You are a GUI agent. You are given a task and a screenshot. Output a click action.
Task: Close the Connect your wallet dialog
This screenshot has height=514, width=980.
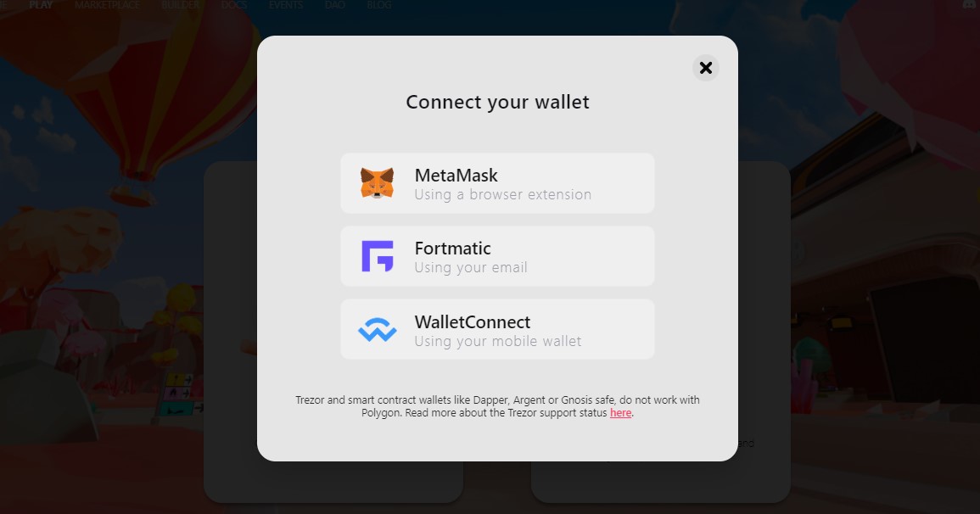pyautogui.click(x=706, y=68)
